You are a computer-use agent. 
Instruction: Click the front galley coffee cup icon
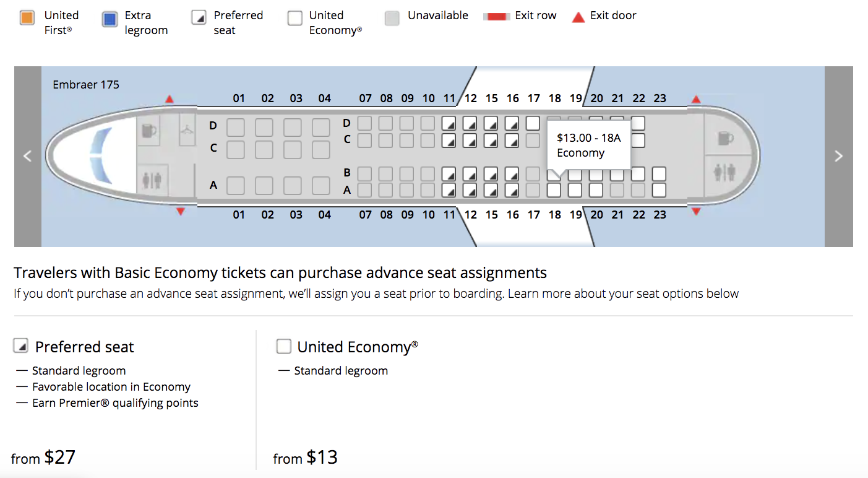pyautogui.click(x=148, y=131)
